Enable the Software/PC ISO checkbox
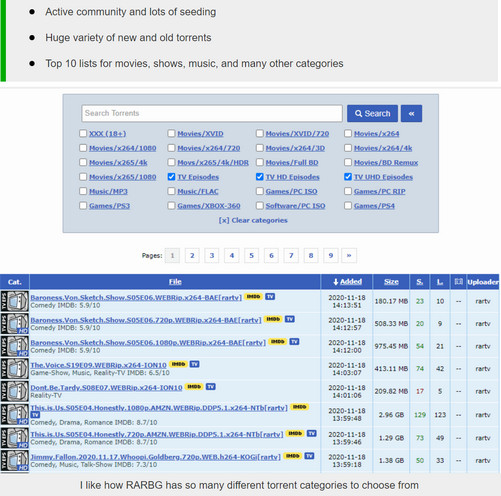 260,206
